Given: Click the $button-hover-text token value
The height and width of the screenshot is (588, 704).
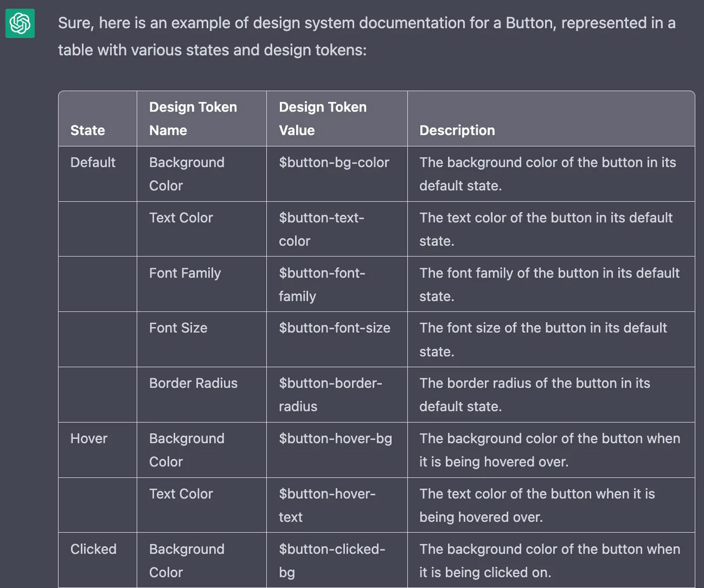Looking at the screenshot, I should [327, 505].
